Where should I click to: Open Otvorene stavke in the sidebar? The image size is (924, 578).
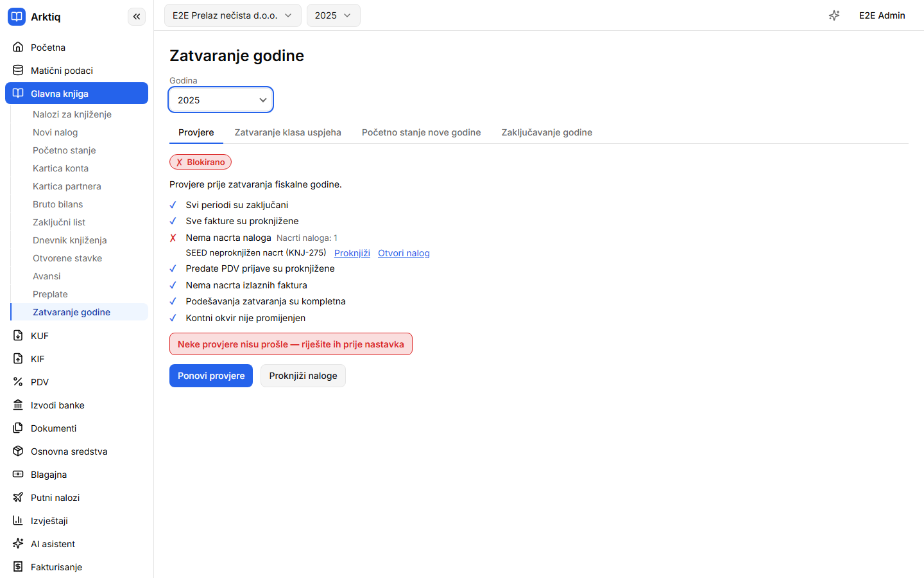click(x=80, y=258)
